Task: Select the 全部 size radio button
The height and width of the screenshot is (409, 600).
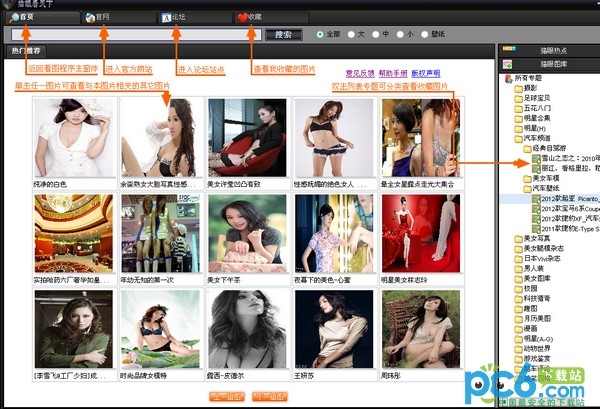Action: click(320, 34)
